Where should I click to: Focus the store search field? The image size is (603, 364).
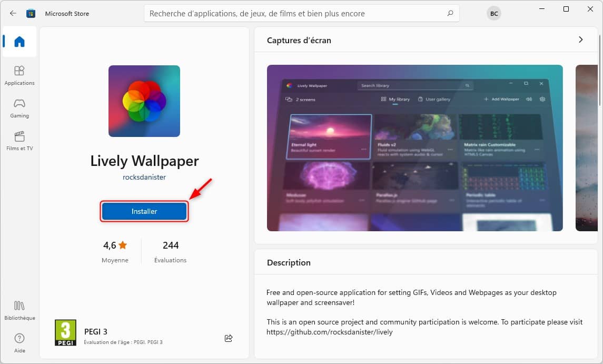pos(301,14)
